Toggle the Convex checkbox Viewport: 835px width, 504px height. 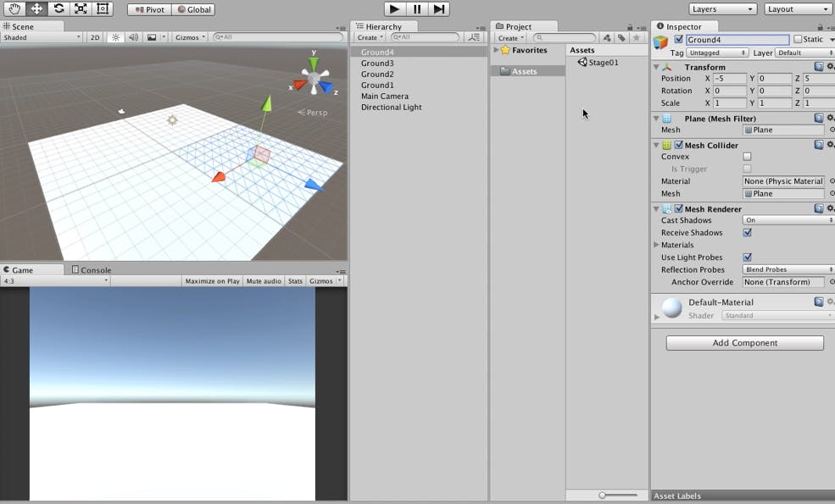pos(747,157)
